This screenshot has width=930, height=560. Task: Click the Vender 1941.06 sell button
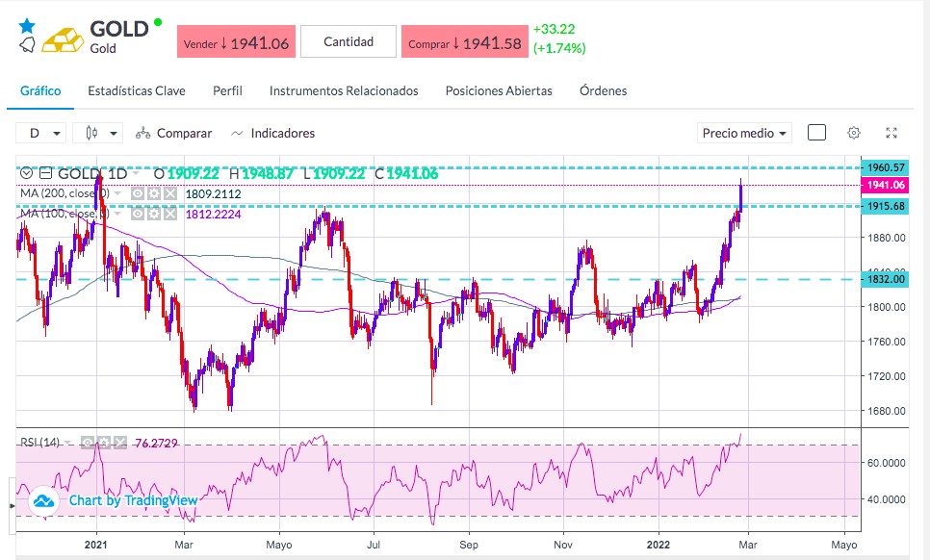(236, 41)
